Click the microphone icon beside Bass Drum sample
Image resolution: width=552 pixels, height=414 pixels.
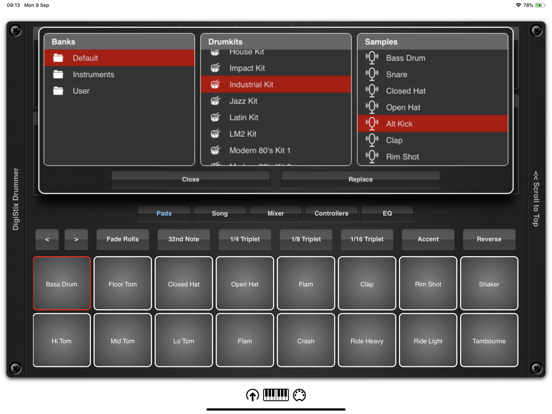(372, 58)
